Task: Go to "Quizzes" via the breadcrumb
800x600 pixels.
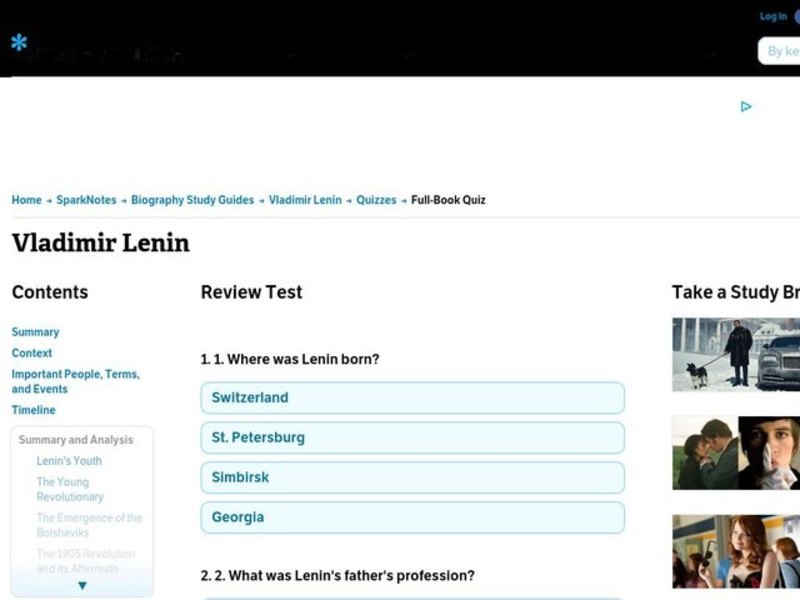Action: point(377,199)
